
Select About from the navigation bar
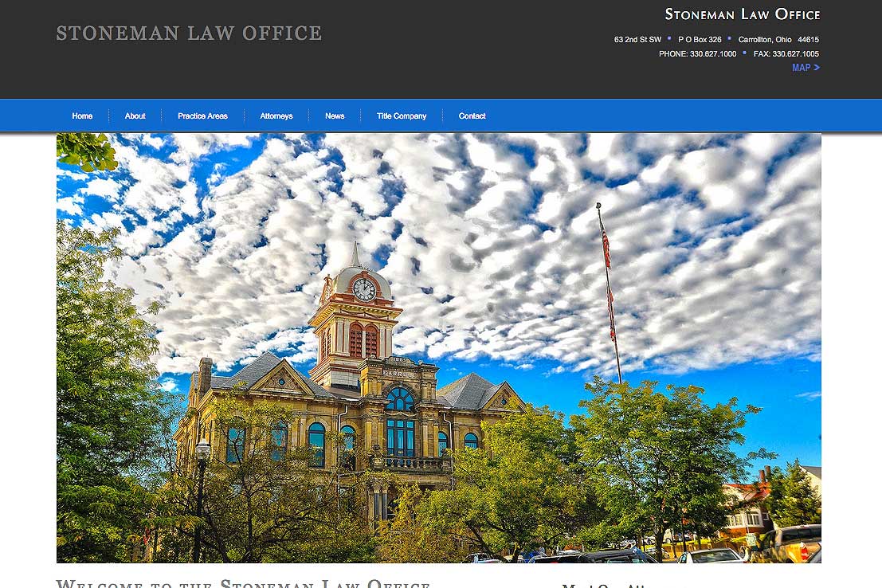135,116
